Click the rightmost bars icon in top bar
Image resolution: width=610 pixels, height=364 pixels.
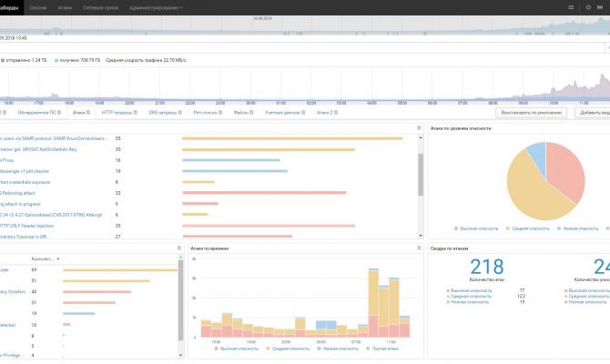tap(600, 7)
